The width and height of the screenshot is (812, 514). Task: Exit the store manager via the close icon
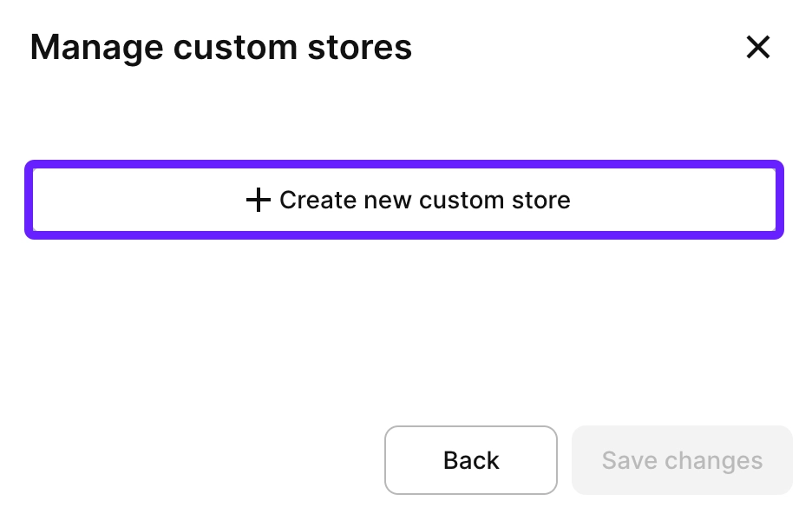[x=757, y=48]
